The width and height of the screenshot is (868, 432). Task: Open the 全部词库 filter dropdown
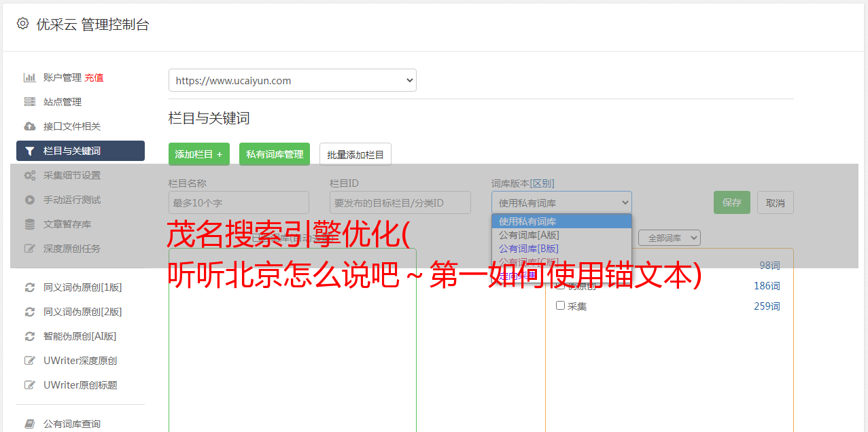670,238
